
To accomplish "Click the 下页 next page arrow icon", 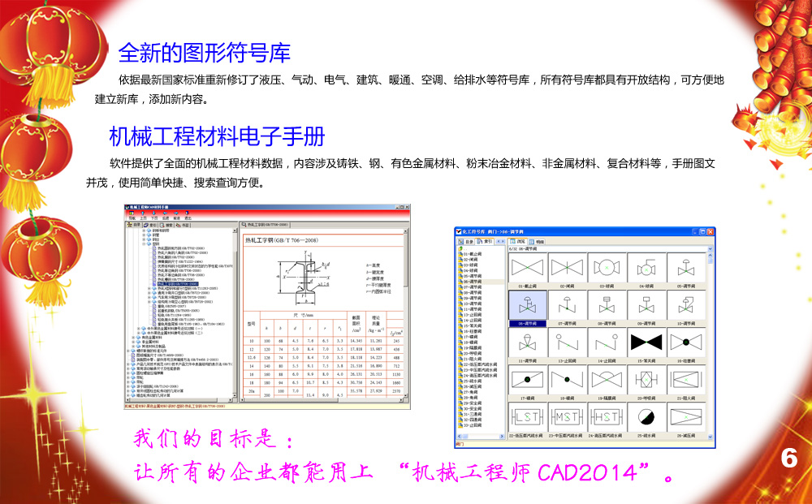I will coord(153,216).
